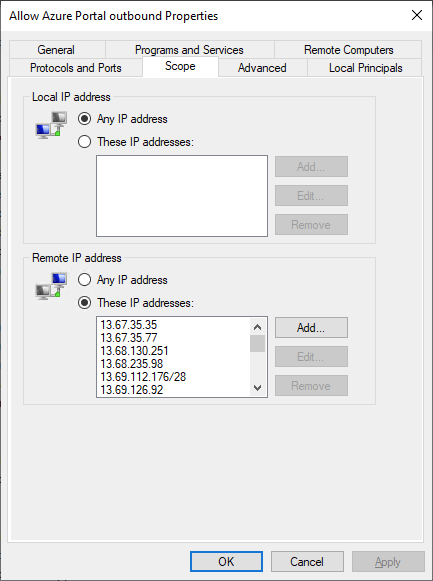Viewport: 433px width, 581px height.
Task: Open the Remote Computers tab
Action: (349, 50)
